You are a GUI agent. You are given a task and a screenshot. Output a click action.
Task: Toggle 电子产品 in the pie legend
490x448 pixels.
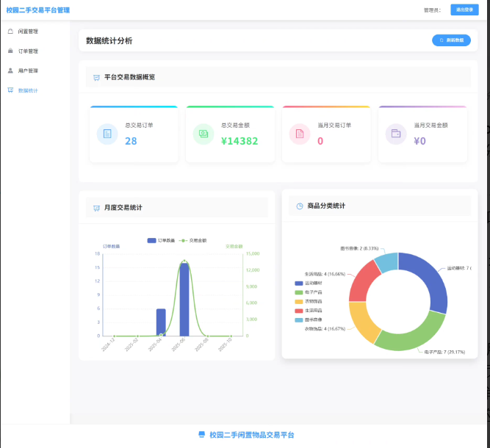308,292
